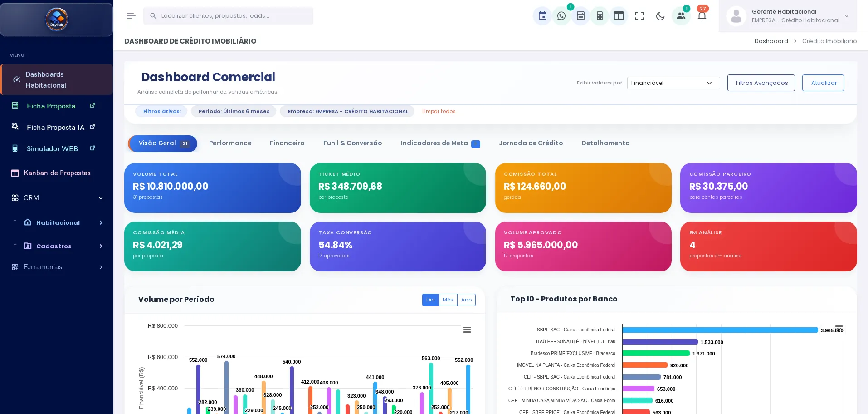Switch to Detalhamento tab
868x414 pixels.
click(x=605, y=143)
